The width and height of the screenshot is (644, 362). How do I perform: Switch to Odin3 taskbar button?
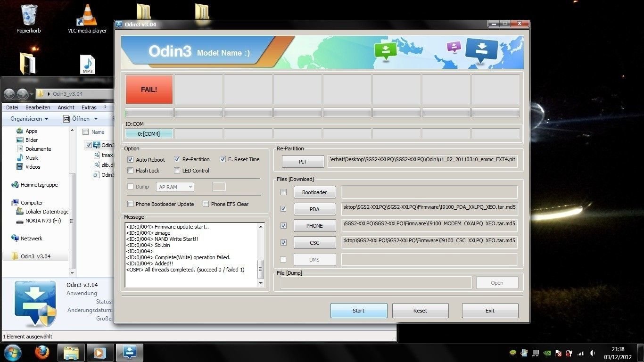tap(129, 353)
